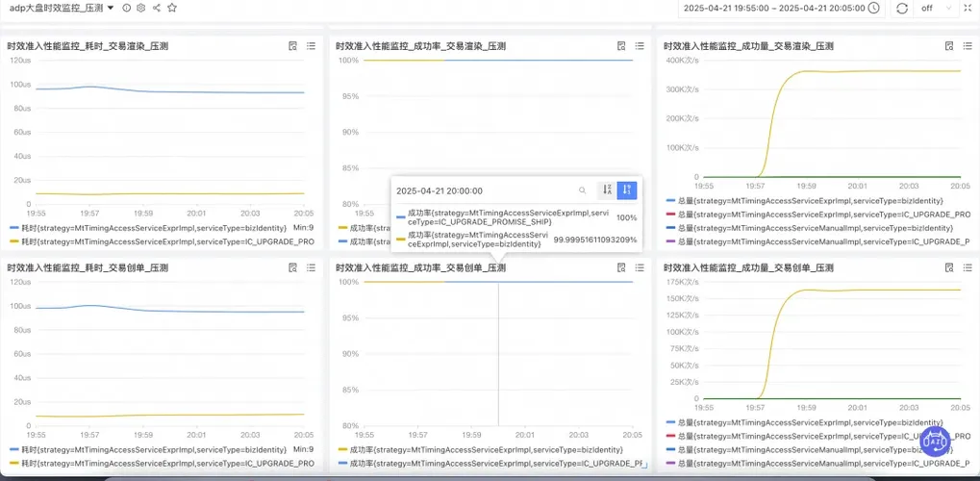Screen dimensions: 980x481
Task: Click the dashboard info icon near title
Action: (127, 8)
